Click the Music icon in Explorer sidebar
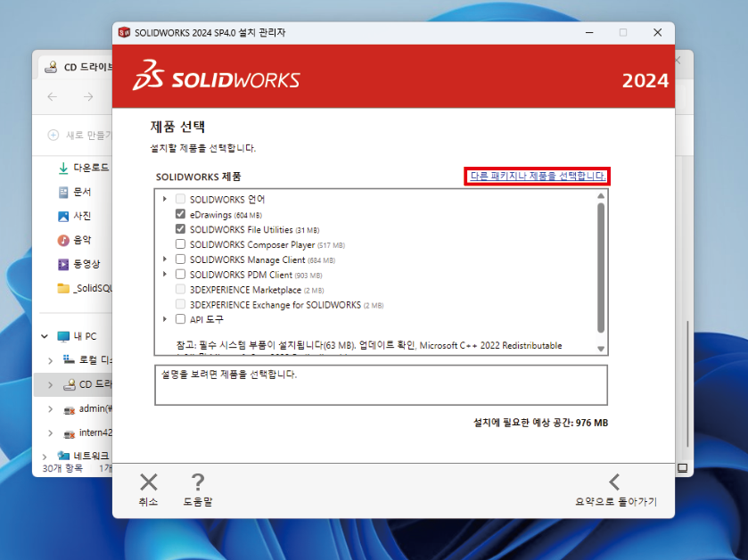 (63, 240)
